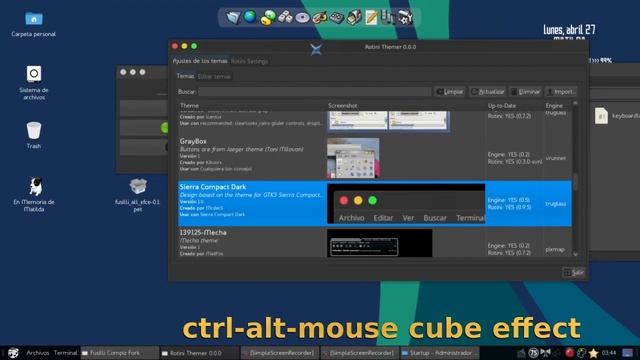The width and height of the screenshot is (640, 360).
Task: Click the green close button on Rotini Themer
Action: (x=194, y=46)
